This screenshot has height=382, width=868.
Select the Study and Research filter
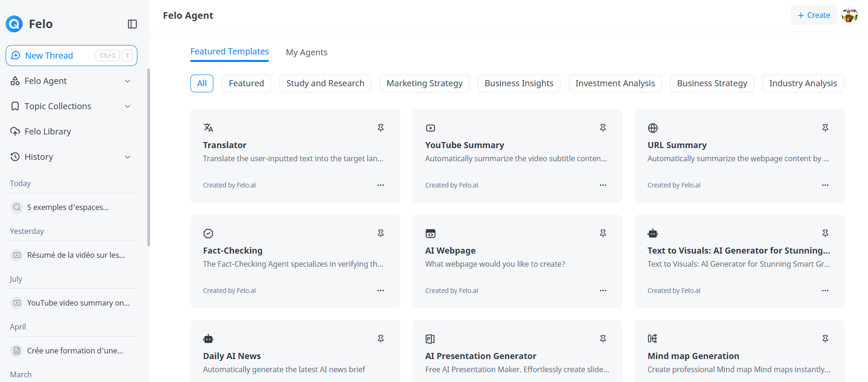pos(325,83)
